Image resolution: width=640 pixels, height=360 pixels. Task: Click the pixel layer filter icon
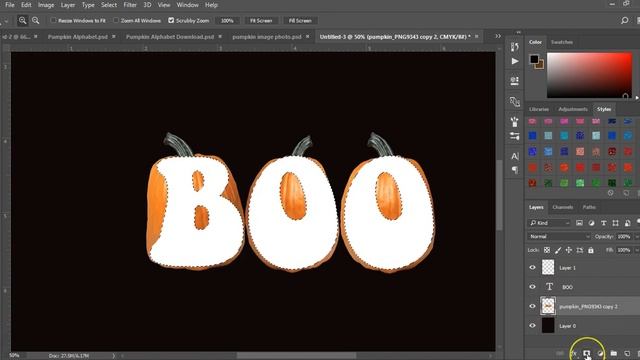[579, 223]
